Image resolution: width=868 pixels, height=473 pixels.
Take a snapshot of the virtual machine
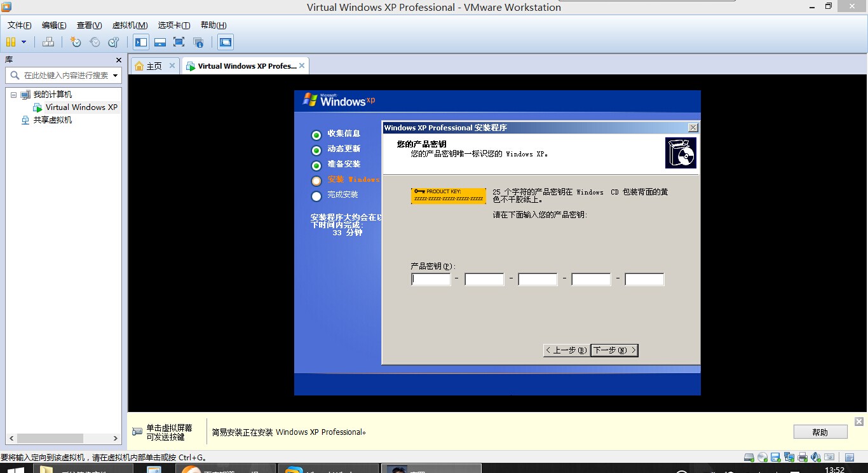tap(76, 42)
